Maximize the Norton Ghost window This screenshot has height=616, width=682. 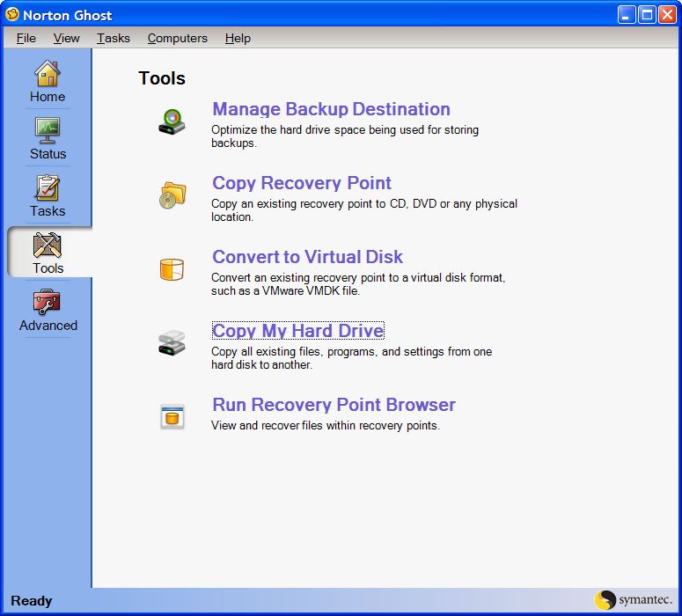(647, 15)
